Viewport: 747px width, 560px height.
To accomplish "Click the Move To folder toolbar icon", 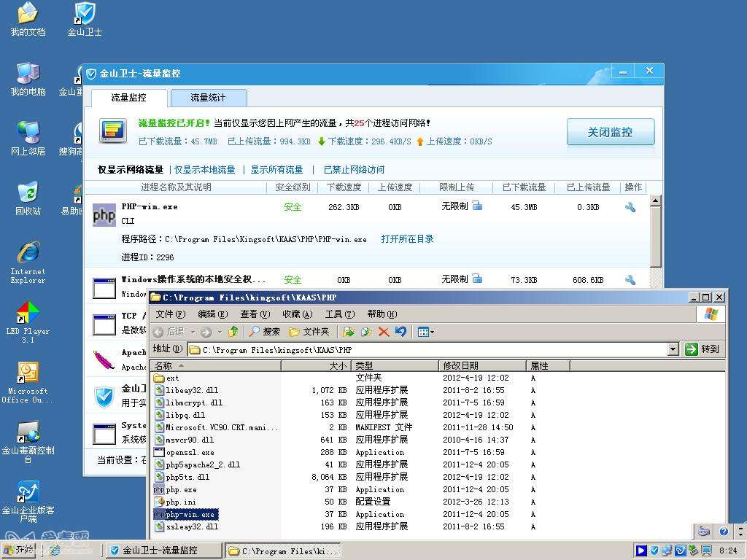I will [x=349, y=332].
